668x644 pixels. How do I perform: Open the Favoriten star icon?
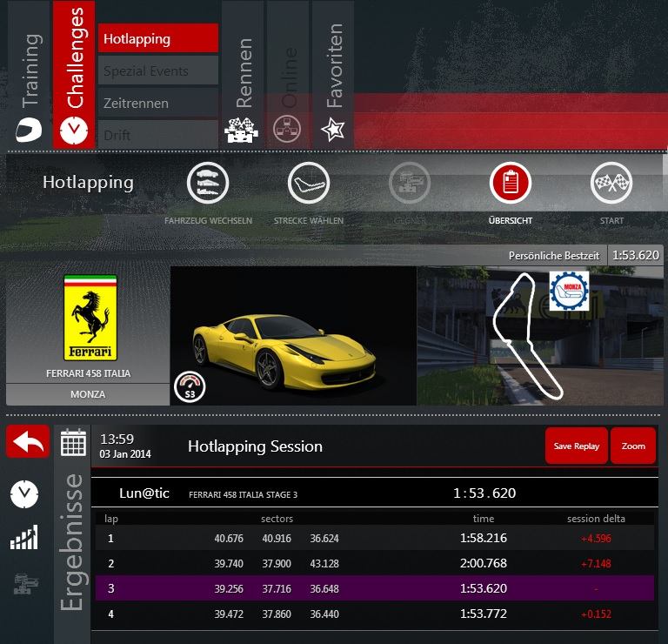pos(333,130)
